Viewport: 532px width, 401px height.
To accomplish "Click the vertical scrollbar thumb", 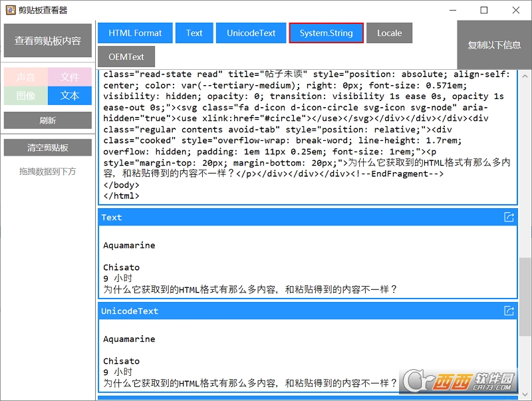I will pos(525,297).
